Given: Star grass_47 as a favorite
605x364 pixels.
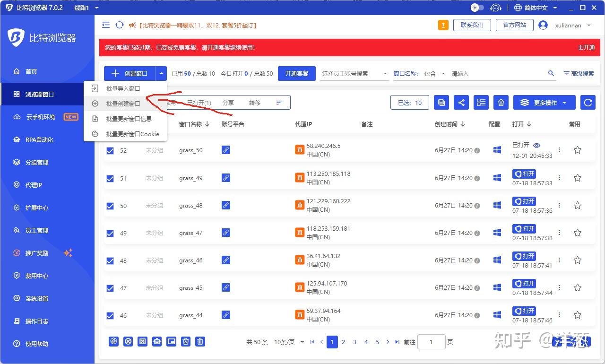Looking at the screenshot, I should pos(577,233).
